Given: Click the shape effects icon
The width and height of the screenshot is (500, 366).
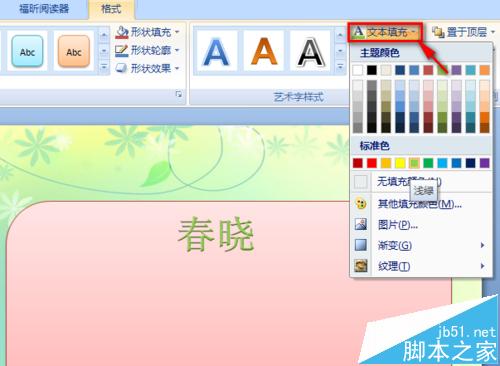Looking at the screenshot, I should (x=122, y=68).
